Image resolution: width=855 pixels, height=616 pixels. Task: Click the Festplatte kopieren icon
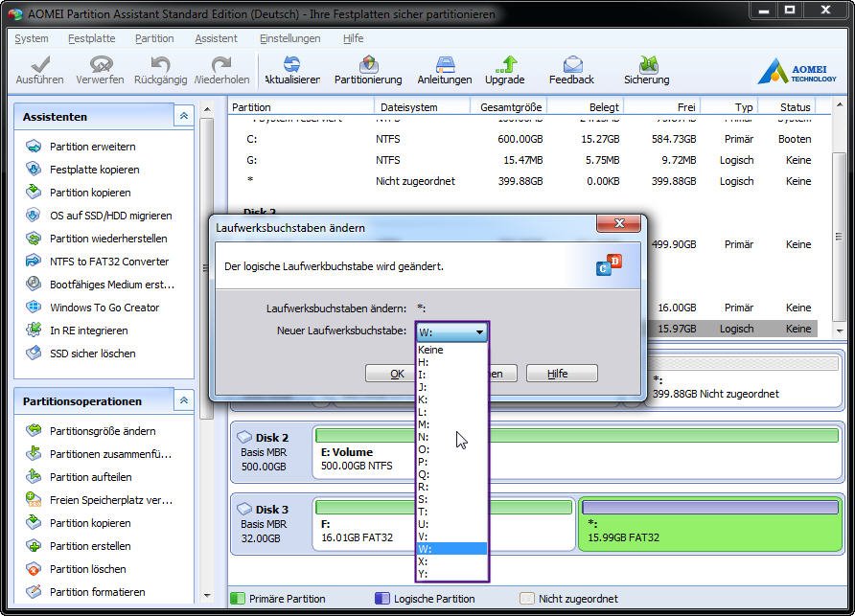(x=34, y=169)
